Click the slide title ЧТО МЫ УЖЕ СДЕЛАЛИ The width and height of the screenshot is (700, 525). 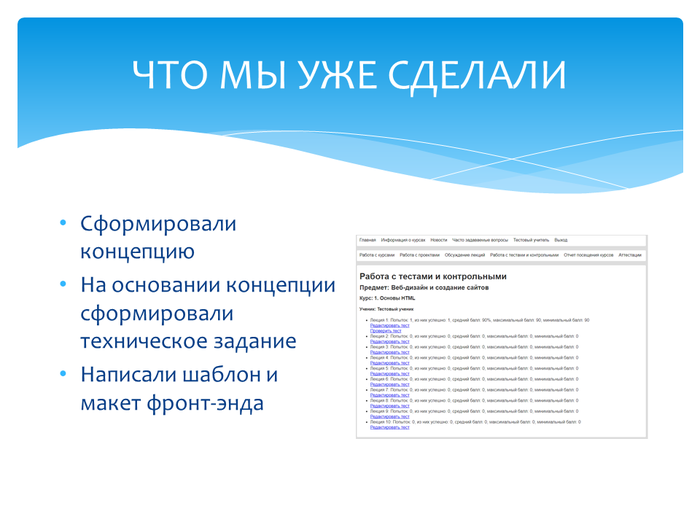coord(349,74)
